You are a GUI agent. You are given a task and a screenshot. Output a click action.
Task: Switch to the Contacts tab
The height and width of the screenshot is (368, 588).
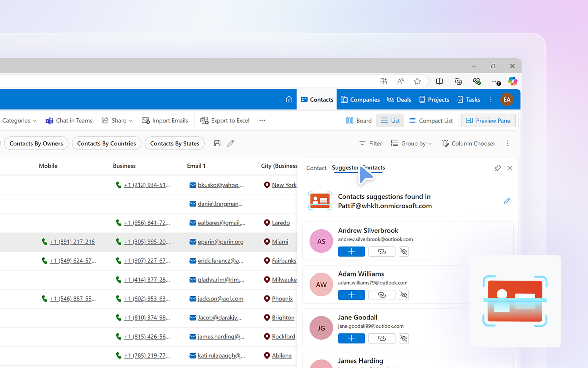pyautogui.click(x=317, y=99)
